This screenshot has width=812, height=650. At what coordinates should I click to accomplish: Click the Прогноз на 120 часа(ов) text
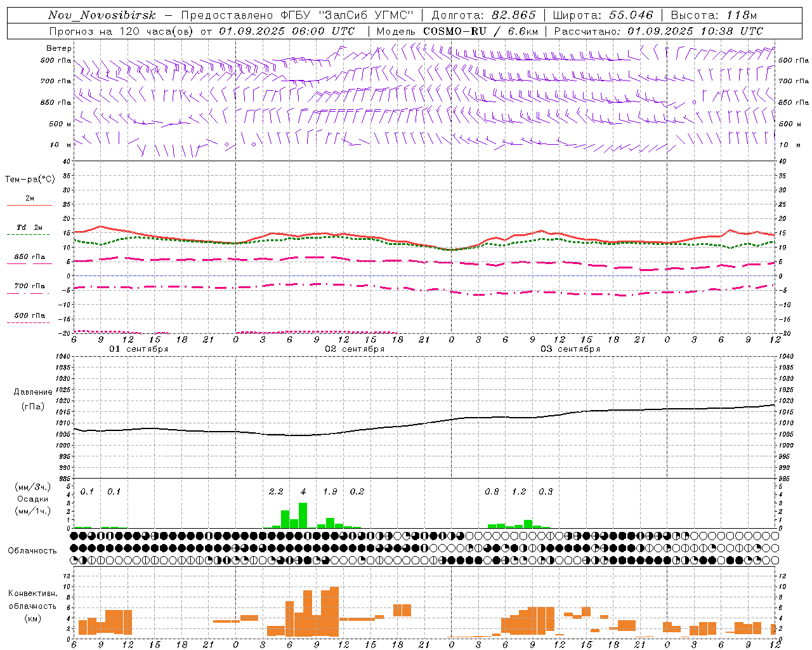tap(123, 31)
